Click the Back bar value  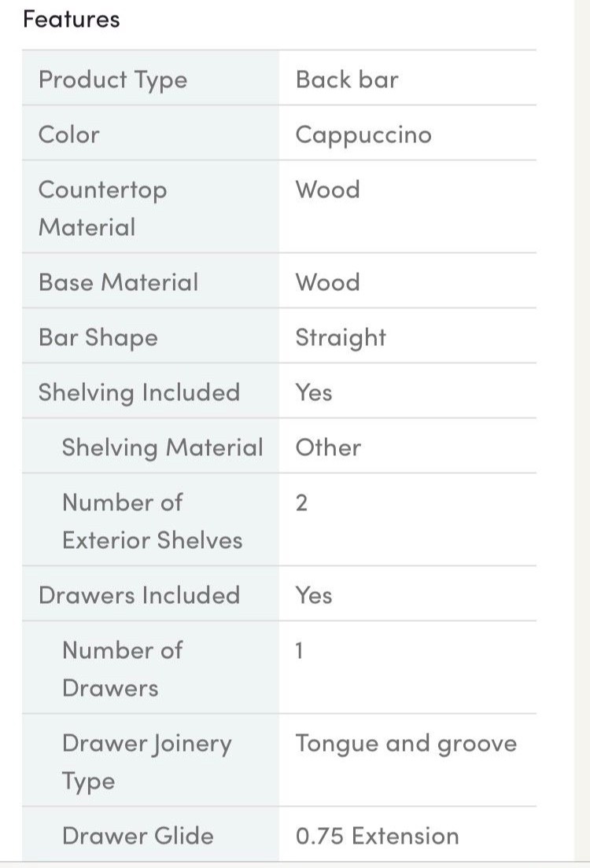coord(347,79)
